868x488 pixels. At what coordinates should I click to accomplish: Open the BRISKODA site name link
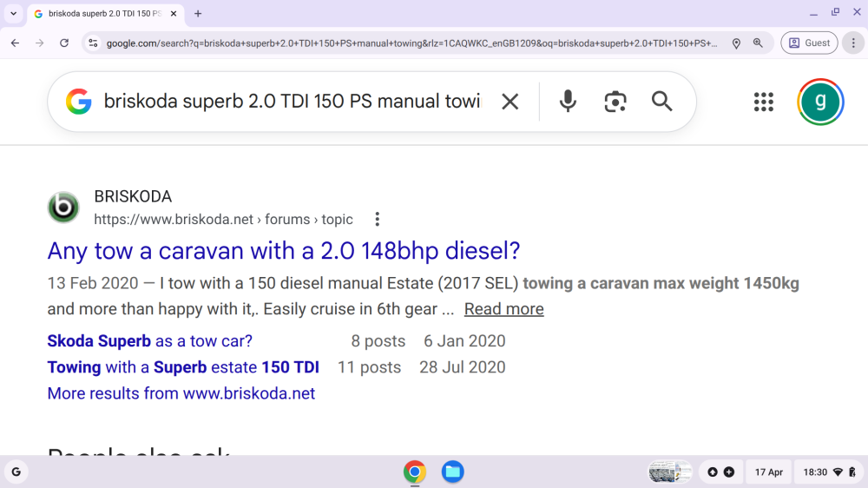(x=133, y=196)
